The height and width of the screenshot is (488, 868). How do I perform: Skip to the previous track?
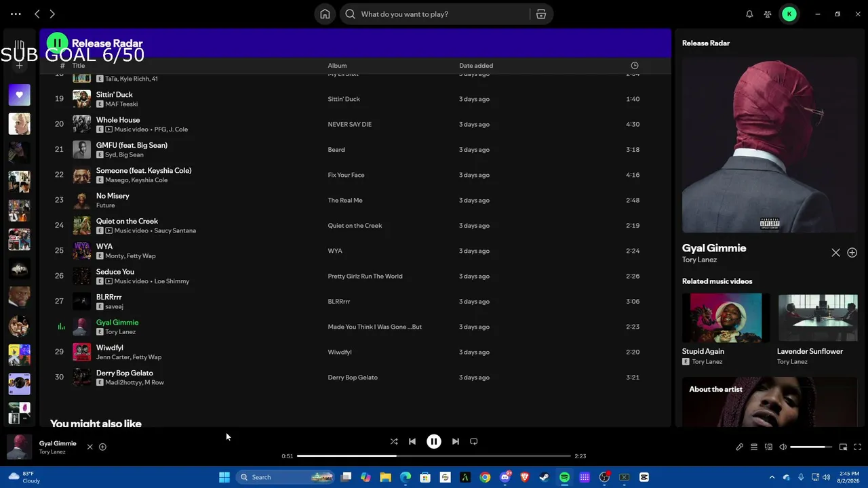click(x=412, y=442)
